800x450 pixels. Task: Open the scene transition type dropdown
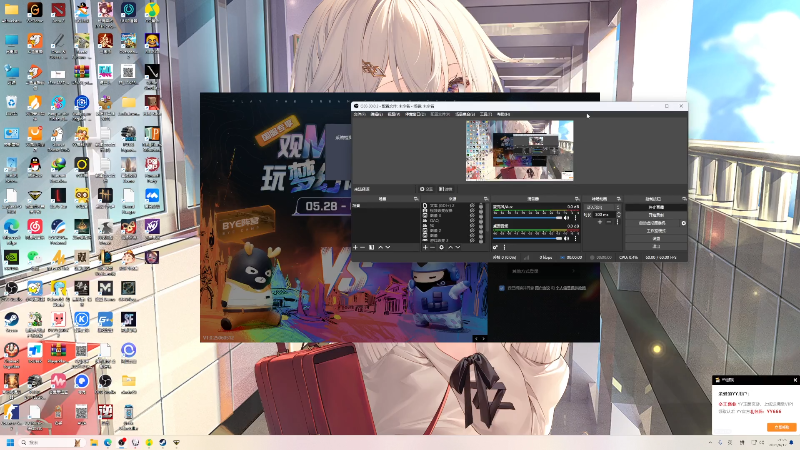point(602,207)
